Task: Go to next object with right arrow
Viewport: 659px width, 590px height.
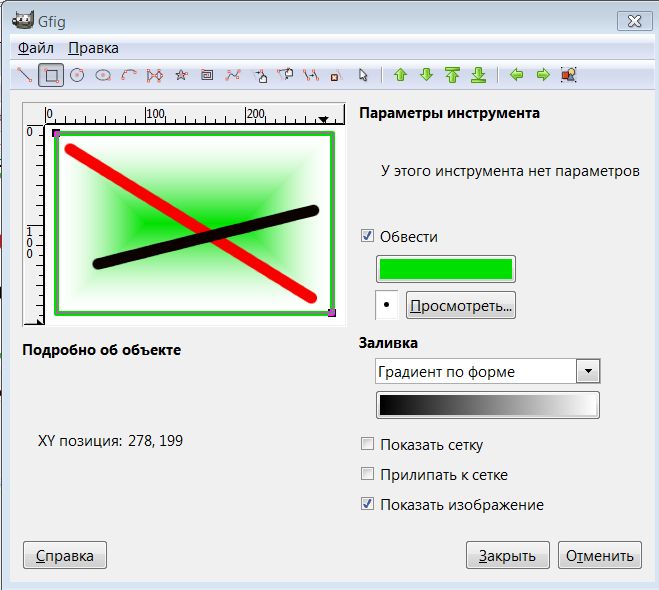Action: (x=543, y=75)
